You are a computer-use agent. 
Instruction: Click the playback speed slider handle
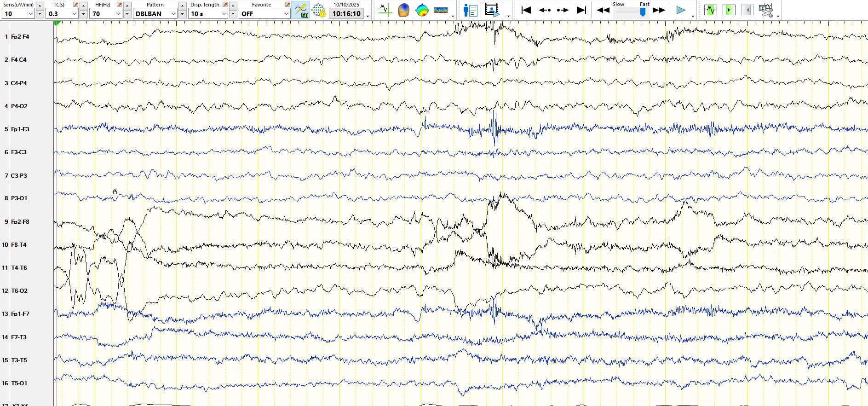tap(643, 12)
